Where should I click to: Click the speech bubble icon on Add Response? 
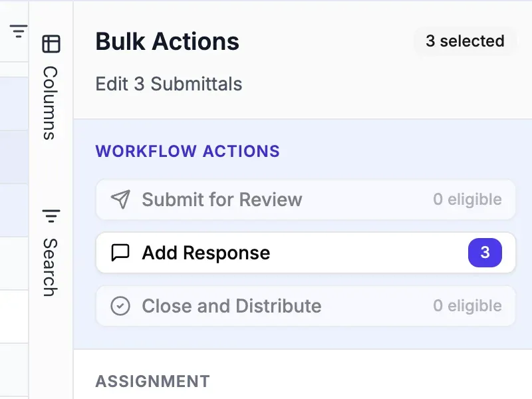coord(120,253)
